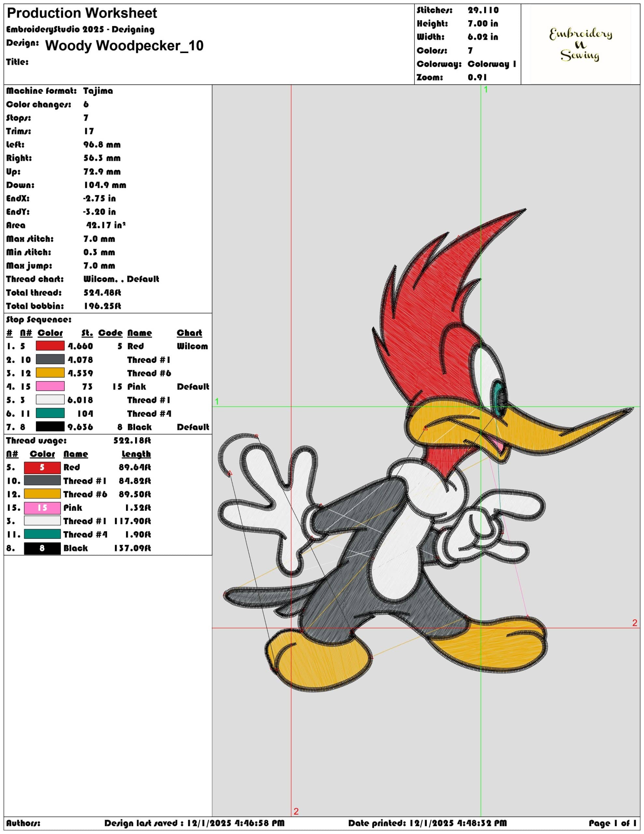Select the Red thread length 89.64ft
The width and height of the screenshot is (644, 834).
point(135,467)
